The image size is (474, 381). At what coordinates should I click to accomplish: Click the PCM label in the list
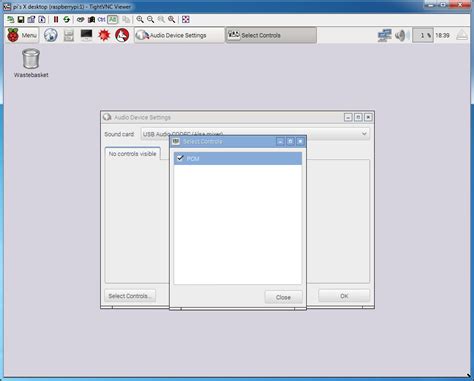(193, 159)
